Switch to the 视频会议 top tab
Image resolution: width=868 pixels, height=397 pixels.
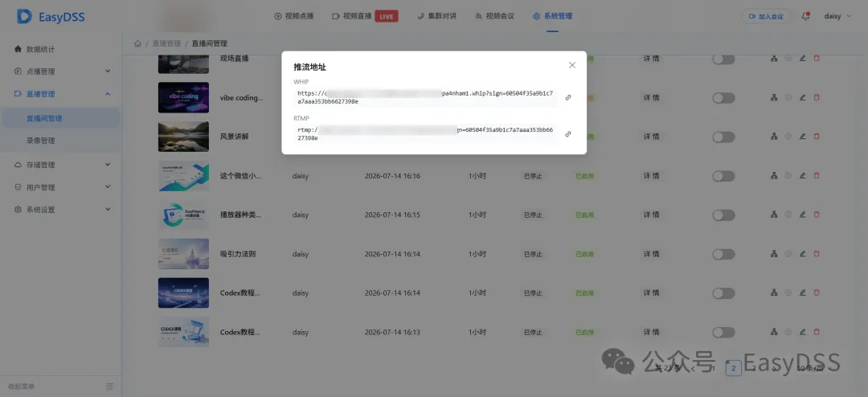click(495, 16)
